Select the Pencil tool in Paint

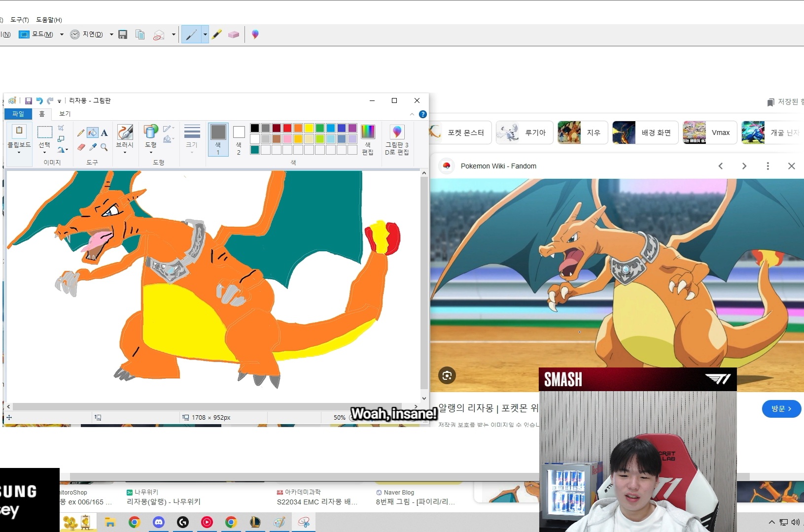[x=81, y=133]
